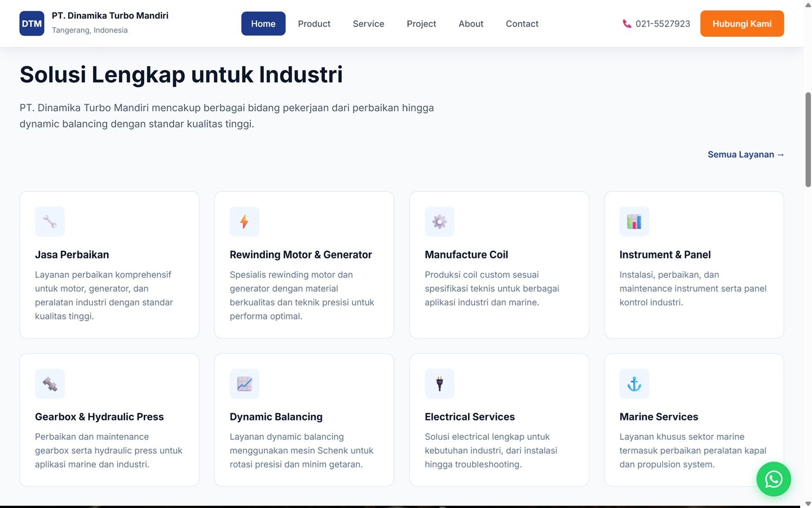812x508 pixels.
Task: Click the Tangerang, Indonesia subtitle
Action: 90,30
